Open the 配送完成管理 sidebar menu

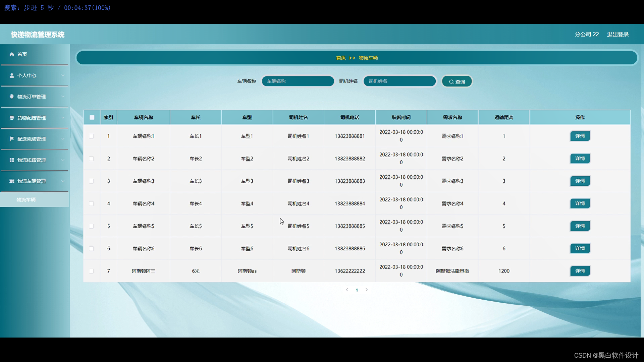pos(35,139)
